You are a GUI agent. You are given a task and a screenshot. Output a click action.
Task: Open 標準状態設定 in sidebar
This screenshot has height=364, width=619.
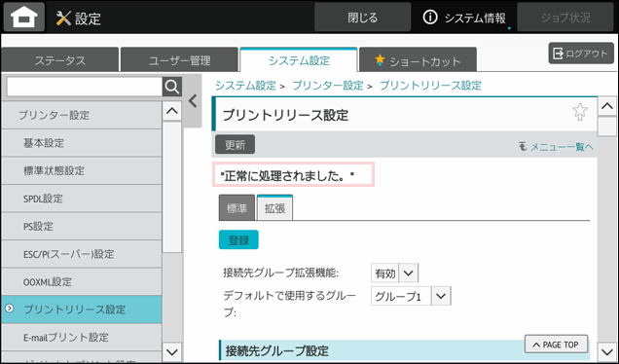82,170
